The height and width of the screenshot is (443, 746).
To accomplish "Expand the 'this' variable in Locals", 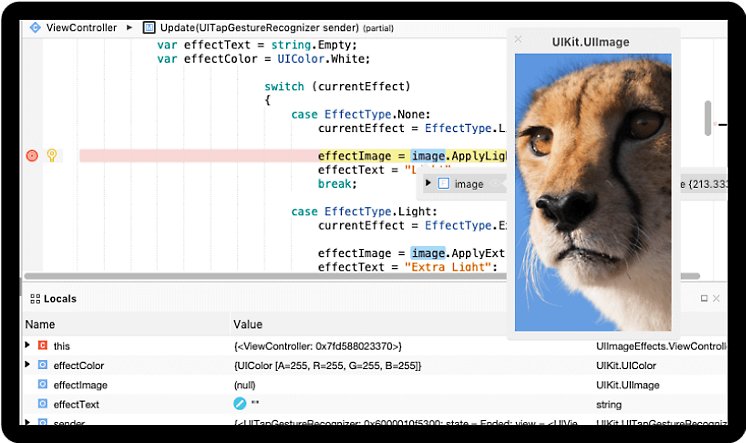I will point(28,345).
